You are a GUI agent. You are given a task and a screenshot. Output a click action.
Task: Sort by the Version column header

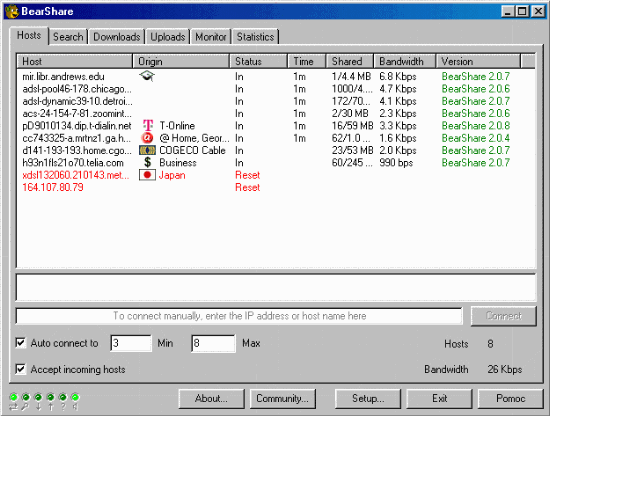pos(478,61)
